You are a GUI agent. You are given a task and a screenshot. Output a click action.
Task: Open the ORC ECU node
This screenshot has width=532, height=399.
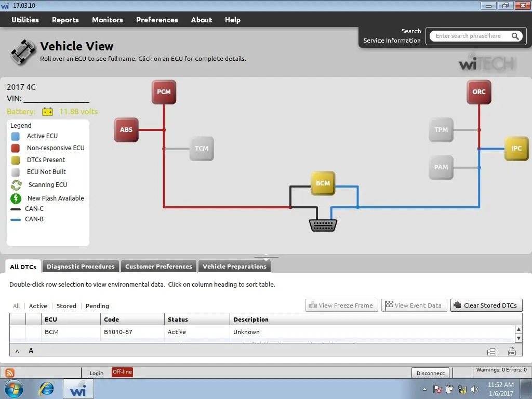click(478, 92)
